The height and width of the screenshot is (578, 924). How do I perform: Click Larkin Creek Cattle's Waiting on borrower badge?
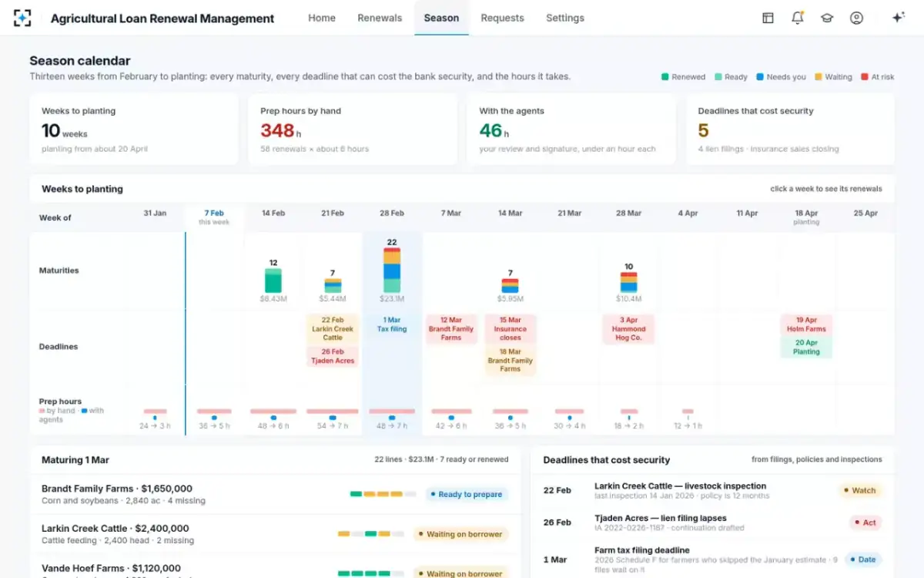[461, 534]
